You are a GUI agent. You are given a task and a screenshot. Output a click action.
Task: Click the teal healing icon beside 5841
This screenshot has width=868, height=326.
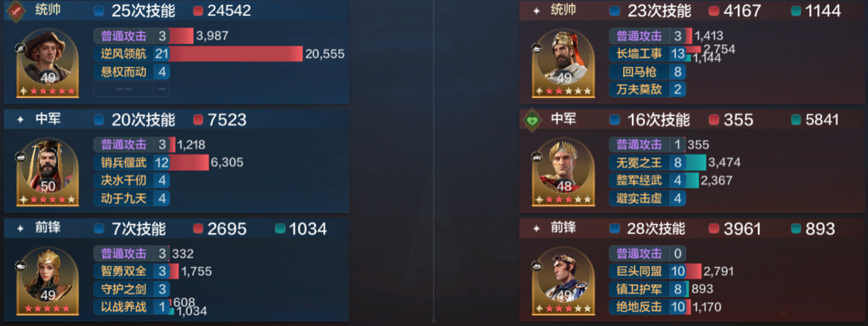(796, 120)
